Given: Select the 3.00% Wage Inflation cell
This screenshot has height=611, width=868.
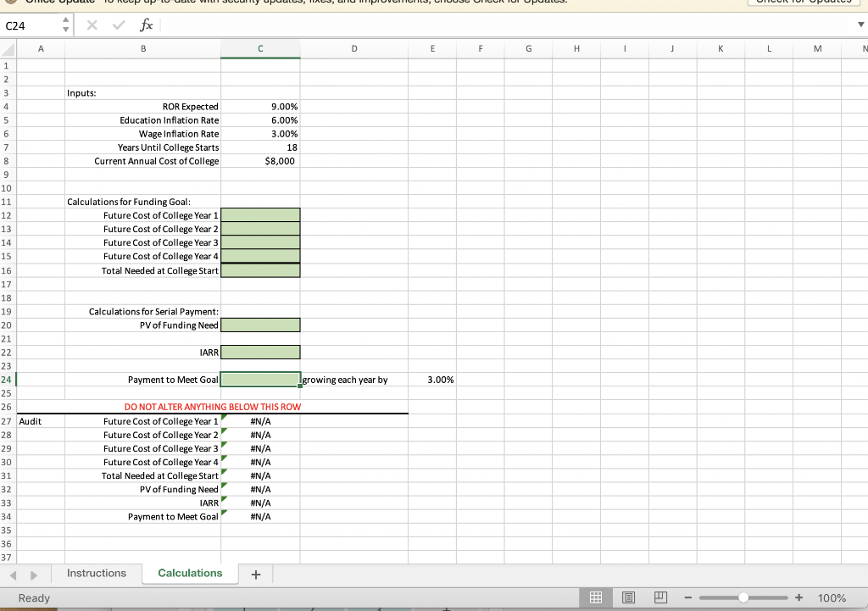Looking at the screenshot, I should (260, 134).
